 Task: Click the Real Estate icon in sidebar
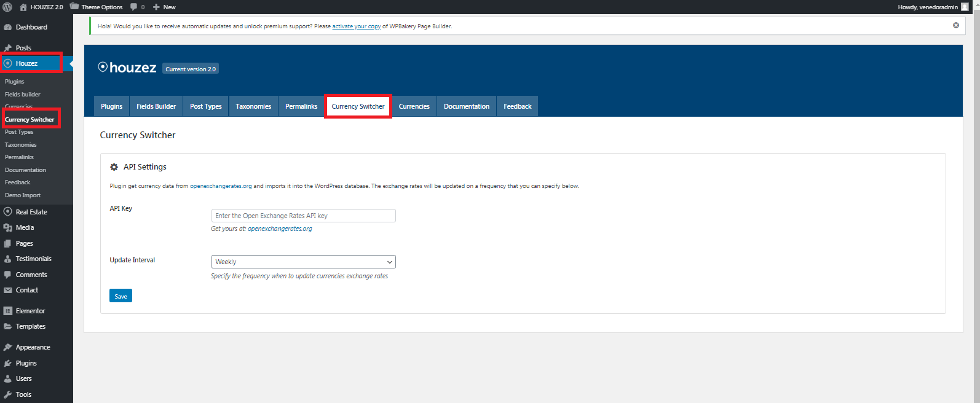point(8,212)
